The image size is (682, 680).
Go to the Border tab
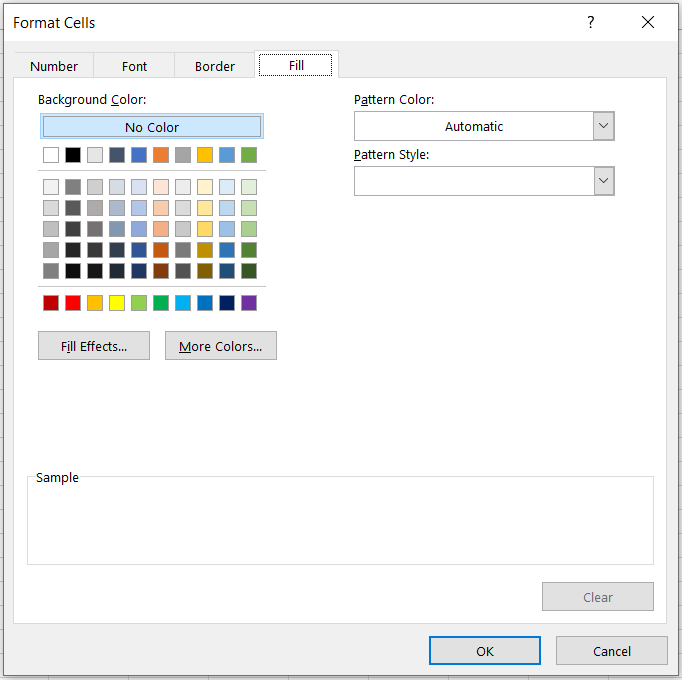click(215, 66)
